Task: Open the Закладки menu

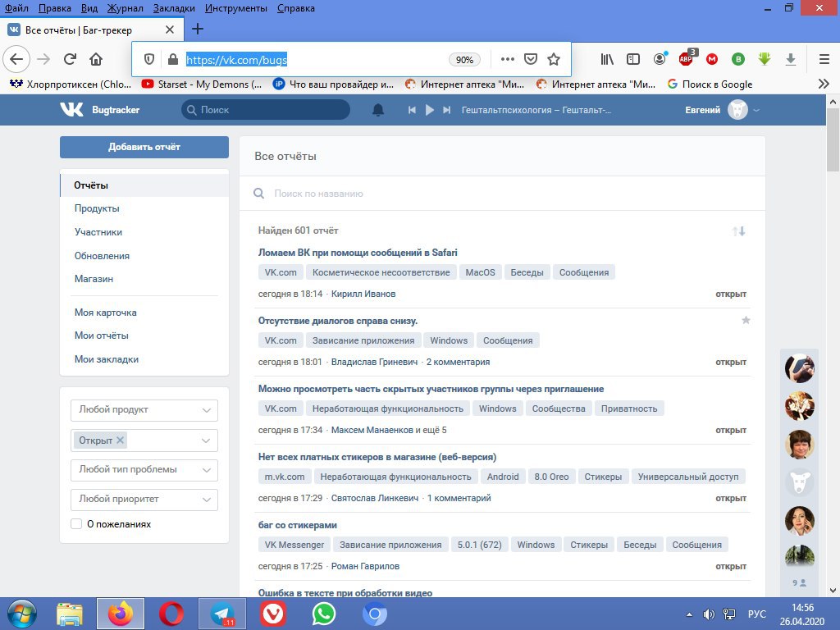Action: (174, 8)
